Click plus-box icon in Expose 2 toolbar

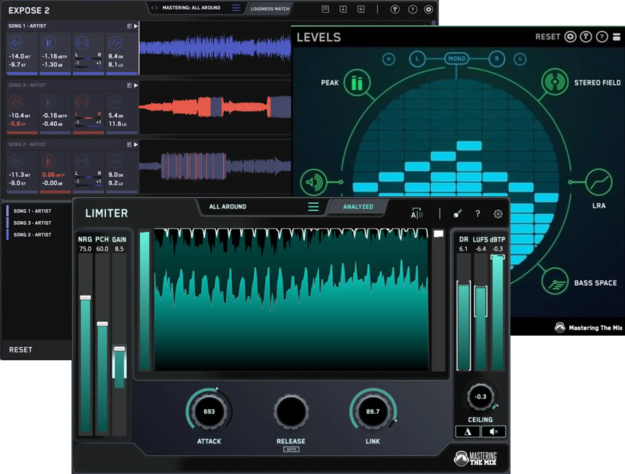[361, 9]
